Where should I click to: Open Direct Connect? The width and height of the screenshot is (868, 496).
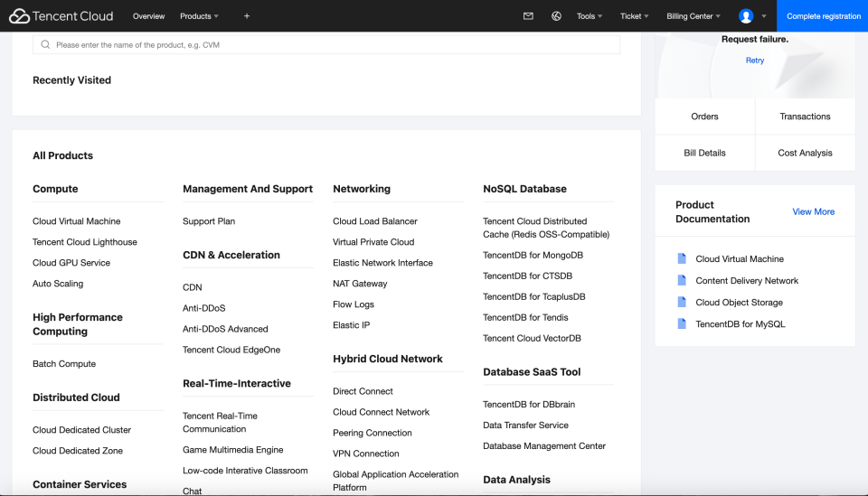[x=363, y=391]
